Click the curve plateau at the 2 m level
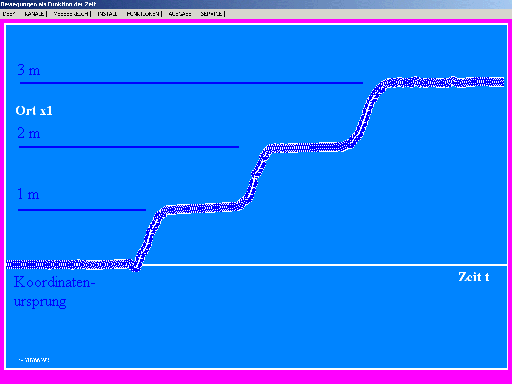The image size is (512, 384). [308, 147]
